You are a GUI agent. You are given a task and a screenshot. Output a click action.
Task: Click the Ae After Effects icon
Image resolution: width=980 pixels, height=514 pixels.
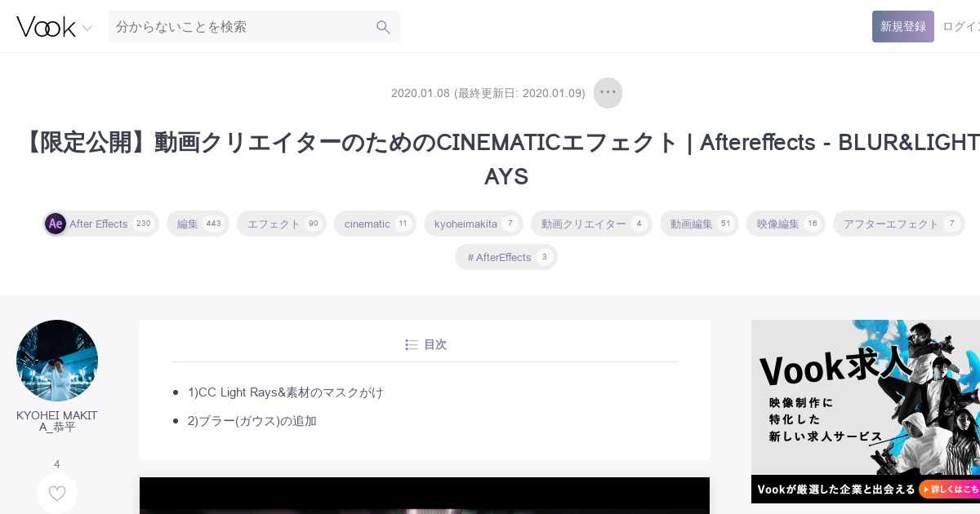click(x=56, y=224)
